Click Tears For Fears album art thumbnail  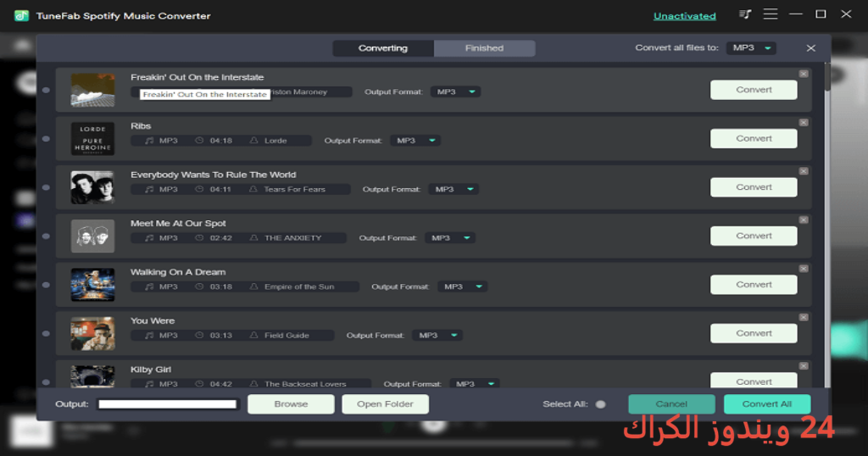pos(92,187)
